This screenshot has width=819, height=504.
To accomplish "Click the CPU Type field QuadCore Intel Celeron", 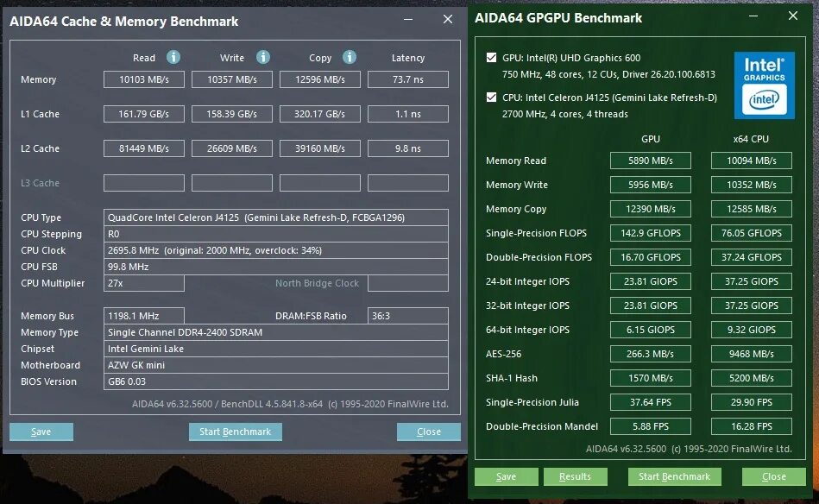I will point(276,217).
